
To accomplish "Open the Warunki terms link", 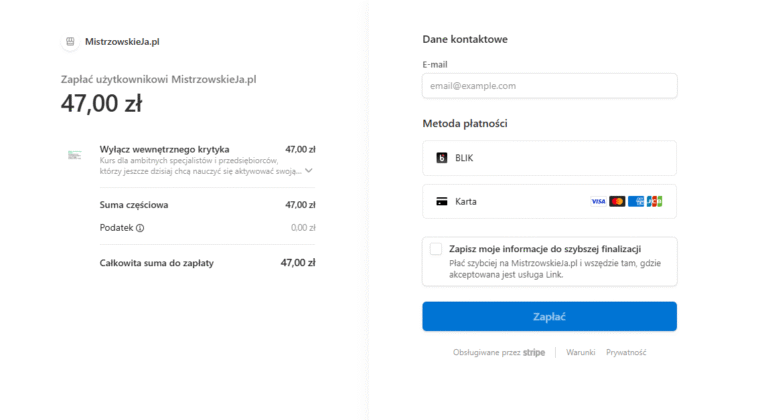I will 581,352.
